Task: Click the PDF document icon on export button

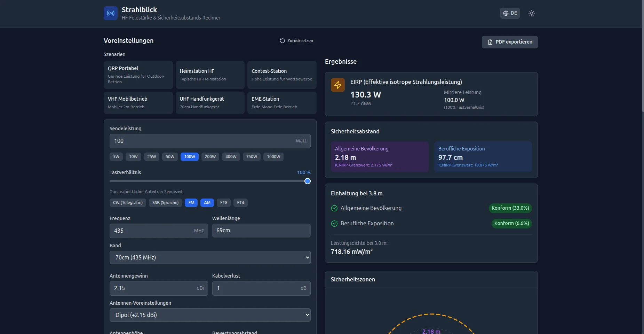Action: [491, 42]
